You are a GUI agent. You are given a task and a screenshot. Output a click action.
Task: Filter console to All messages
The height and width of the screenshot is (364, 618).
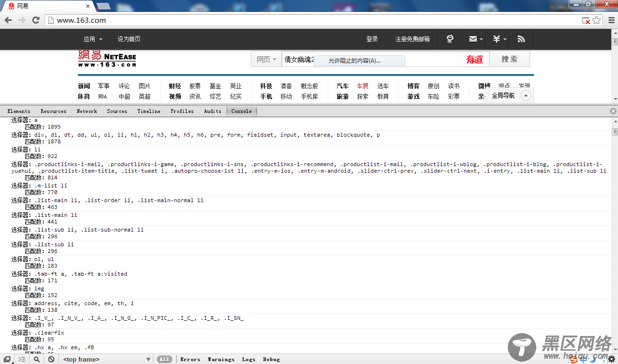point(164,359)
